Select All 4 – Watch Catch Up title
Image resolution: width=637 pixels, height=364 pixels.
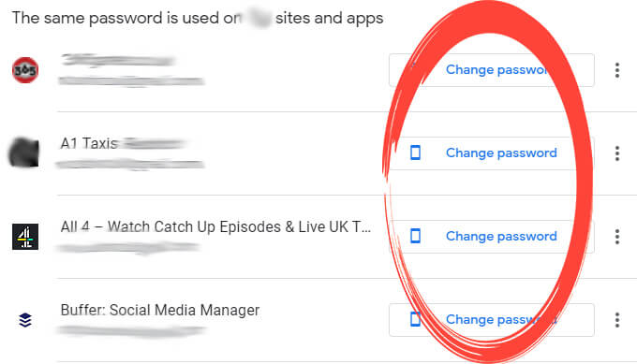click(215, 226)
